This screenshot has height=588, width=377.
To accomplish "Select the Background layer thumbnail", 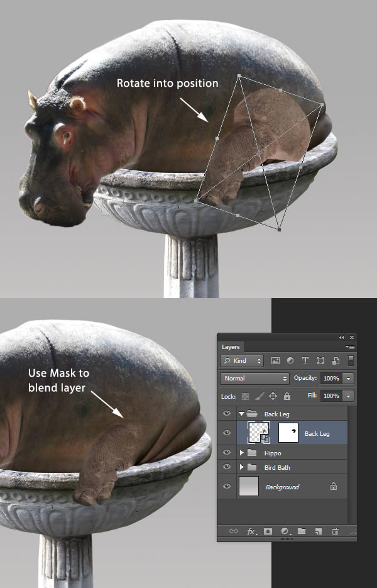I will click(x=249, y=486).
